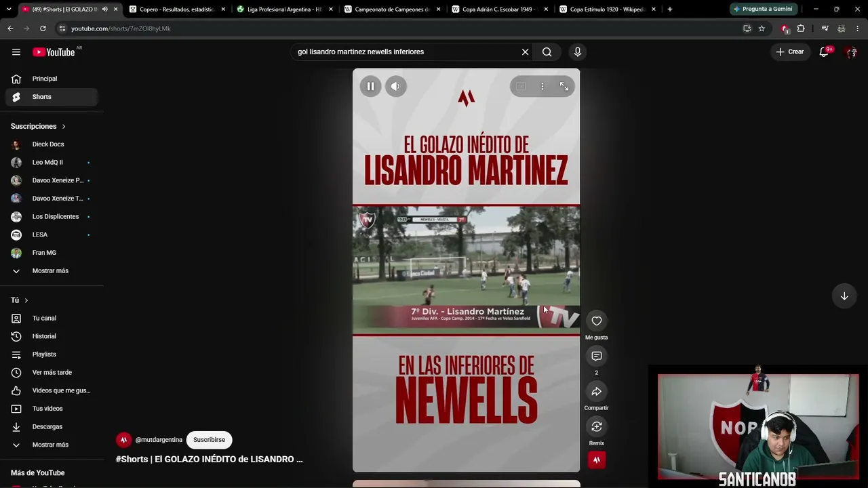Mute the Shorts video volume
The height and width of the screenshot is (488, 868).
point(396,86)
